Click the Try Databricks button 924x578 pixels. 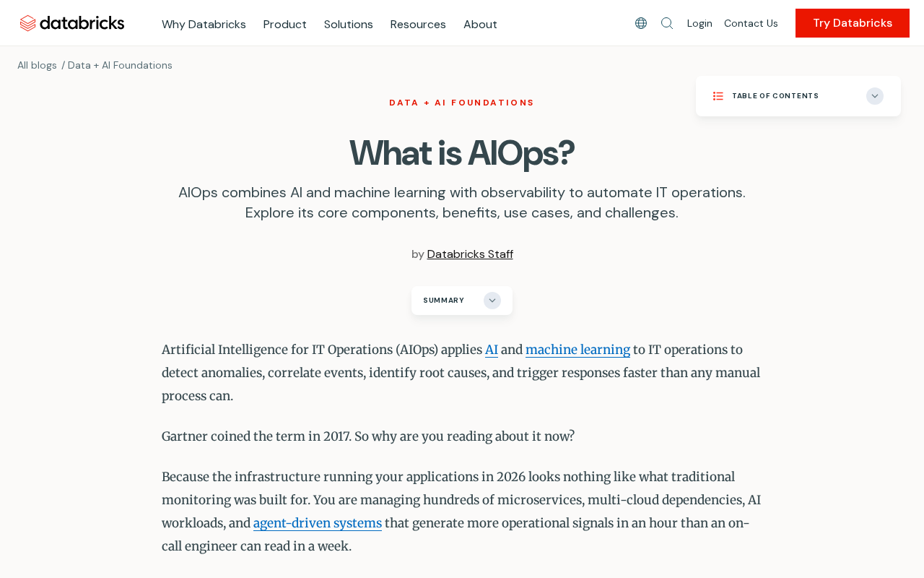pyautogui.click(x=853, y=23)
